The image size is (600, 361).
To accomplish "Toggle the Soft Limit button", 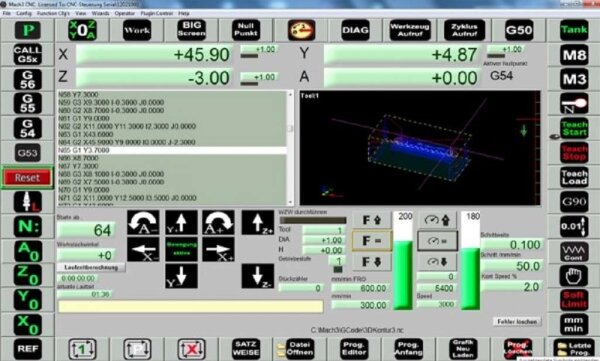I will point(574,300).
